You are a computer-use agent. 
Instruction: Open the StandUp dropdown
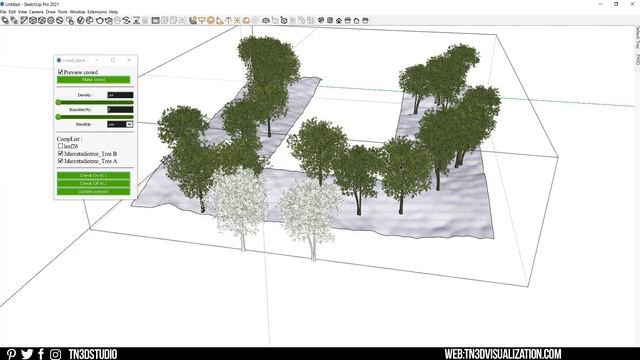point(120,124)
